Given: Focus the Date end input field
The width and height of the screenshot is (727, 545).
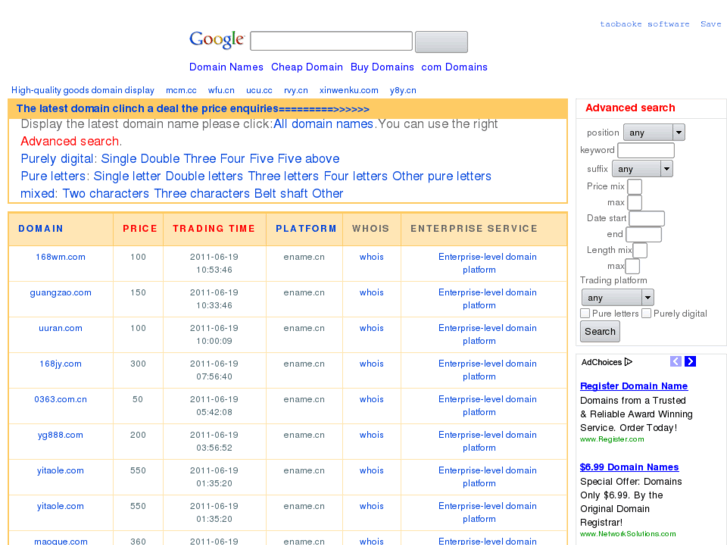Looking at the screenshot, I should [644, 234].
